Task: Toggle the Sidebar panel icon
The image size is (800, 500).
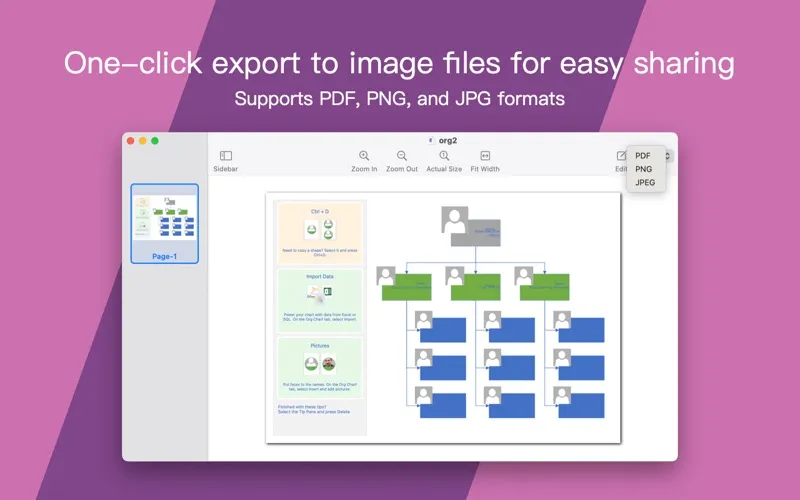Action: point(226,156)
